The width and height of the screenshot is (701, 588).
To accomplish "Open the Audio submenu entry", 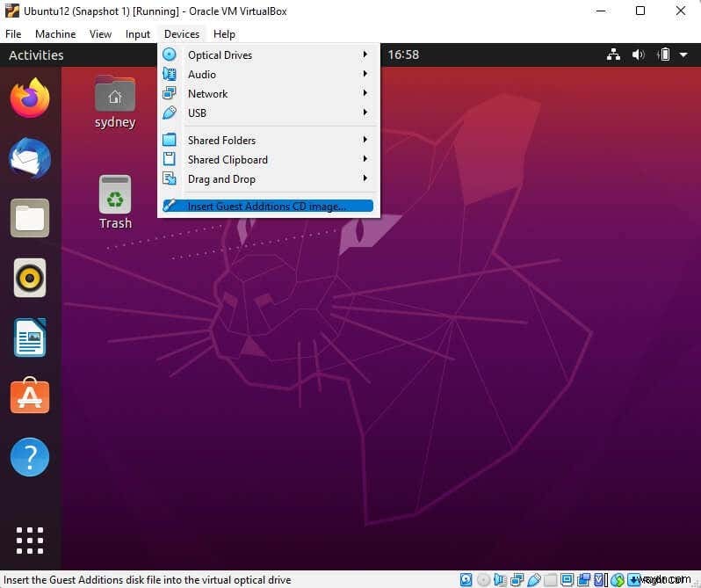I will tap(268, 74).
